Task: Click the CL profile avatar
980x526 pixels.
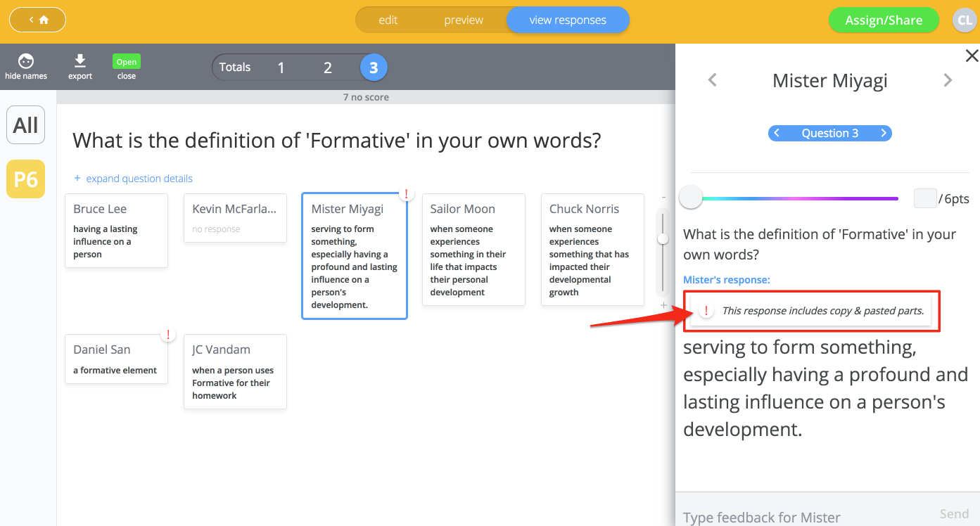Action: click(965, 20)
